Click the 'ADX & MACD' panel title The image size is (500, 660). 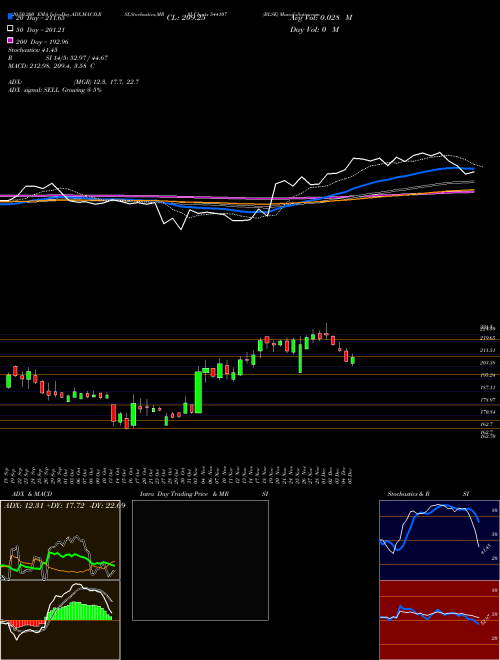click(32, 494)
